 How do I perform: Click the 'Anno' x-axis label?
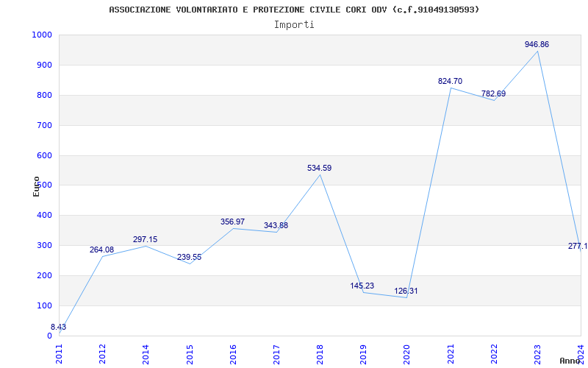coord(570,361)
